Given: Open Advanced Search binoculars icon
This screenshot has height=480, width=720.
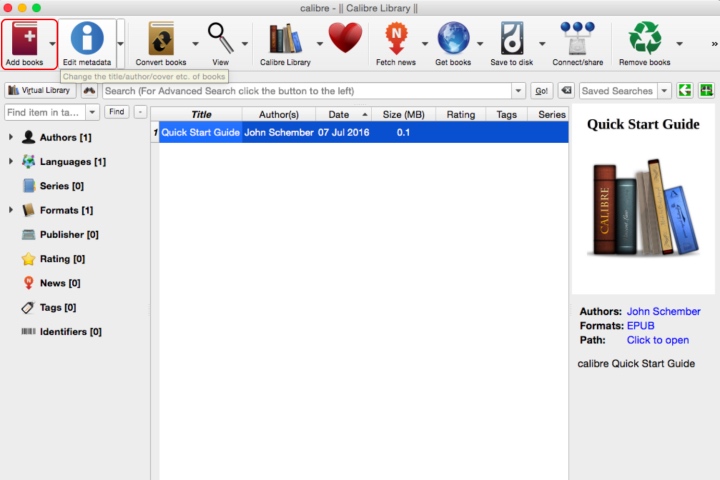Looking at the screenshot, I should [89, 90].
